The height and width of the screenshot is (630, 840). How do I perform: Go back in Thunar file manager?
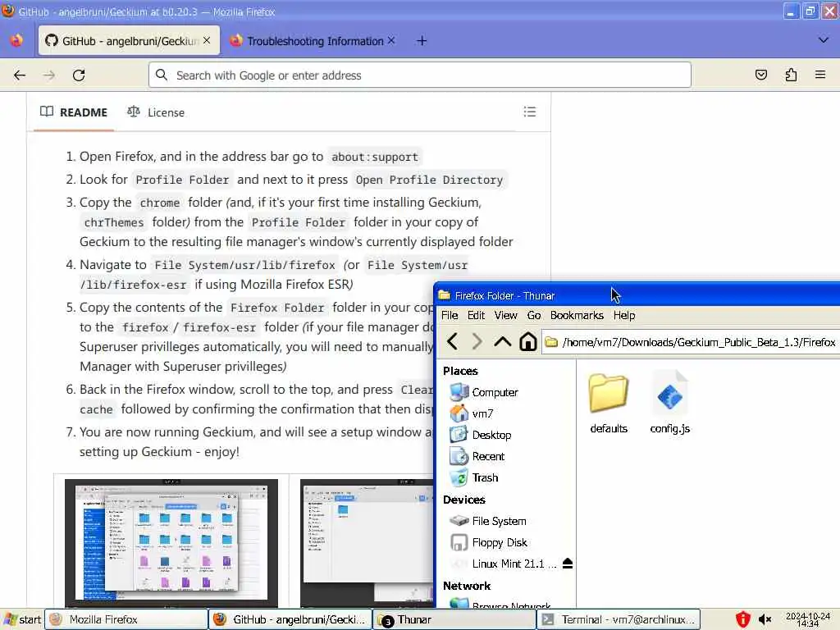click(452, 341)
